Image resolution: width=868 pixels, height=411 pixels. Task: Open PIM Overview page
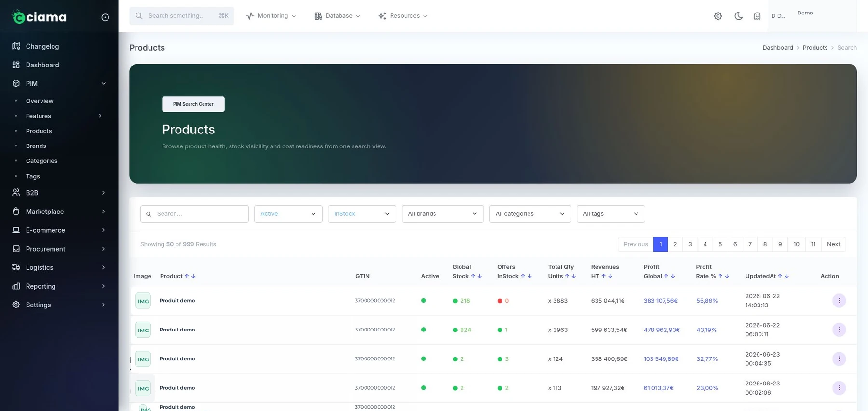tap(40, 101)
